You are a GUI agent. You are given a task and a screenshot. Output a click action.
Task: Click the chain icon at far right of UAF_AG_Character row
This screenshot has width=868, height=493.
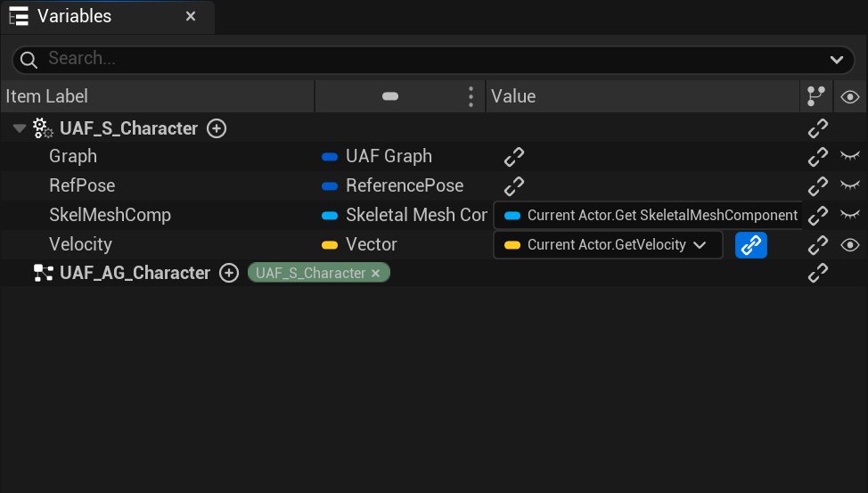tap(817, 273)
